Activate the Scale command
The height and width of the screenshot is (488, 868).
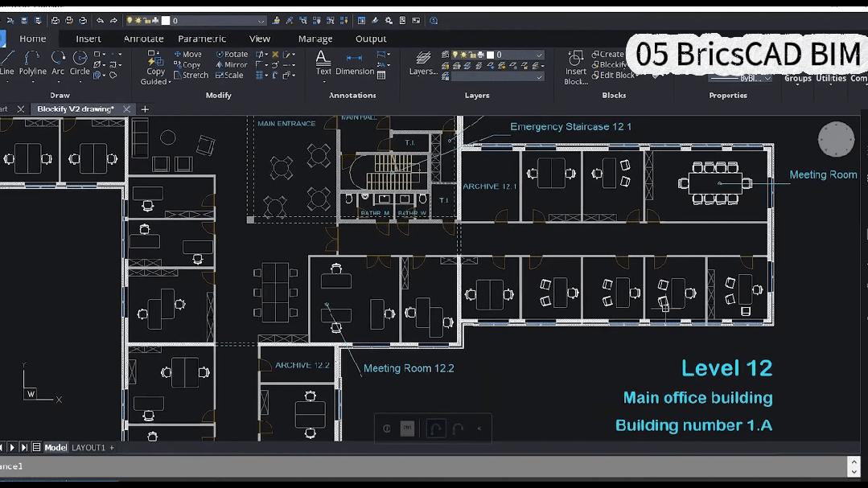point(229,76)
